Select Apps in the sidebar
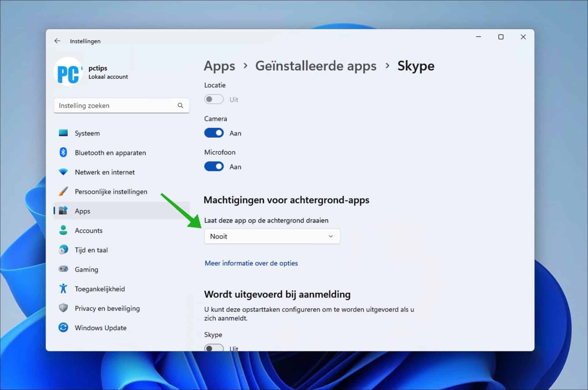The width and height of the screenshot is (588, 390). click(x=82, y=211)
